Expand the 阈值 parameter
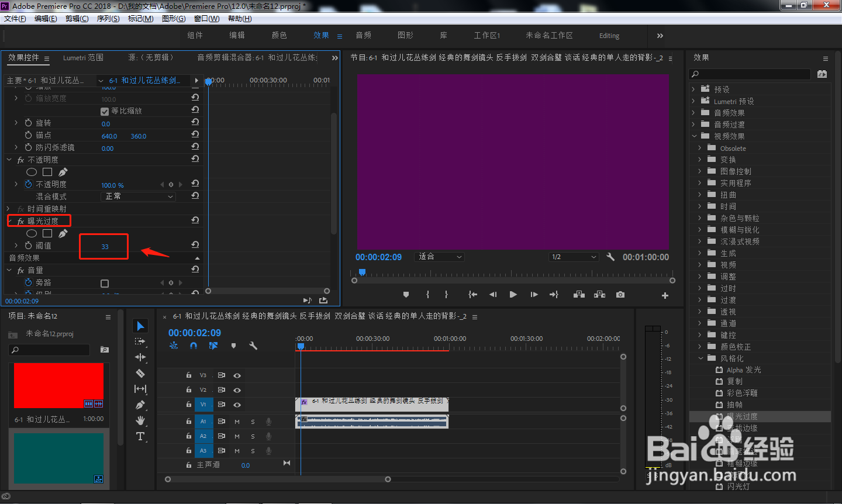Screen dimensions: 842x504 (x=16, y=246)
